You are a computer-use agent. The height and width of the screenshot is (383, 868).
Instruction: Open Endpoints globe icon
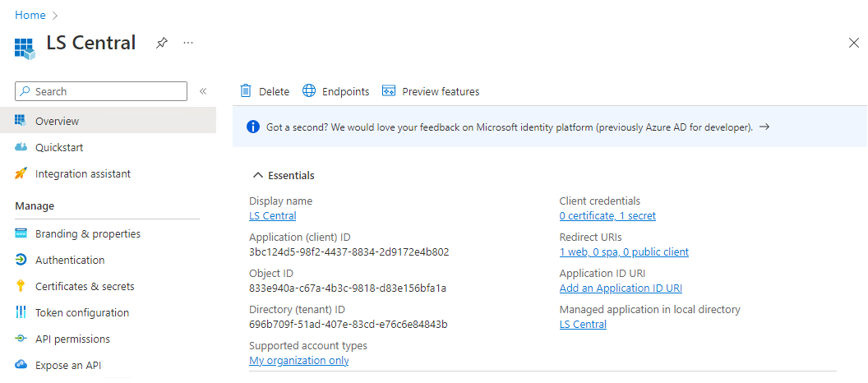[x=309, y=91]
